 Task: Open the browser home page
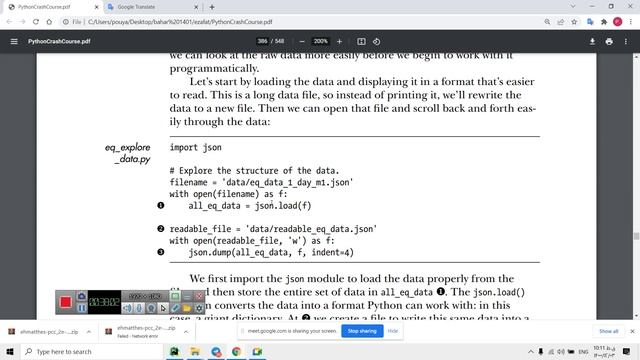[x=49, y=22]
